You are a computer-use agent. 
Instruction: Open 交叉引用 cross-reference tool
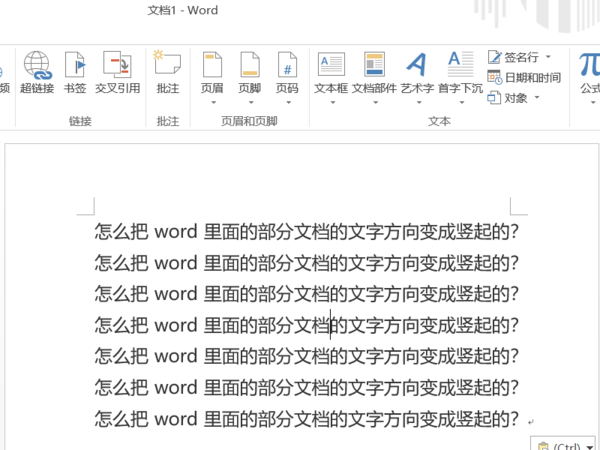(x=117, y=64)
